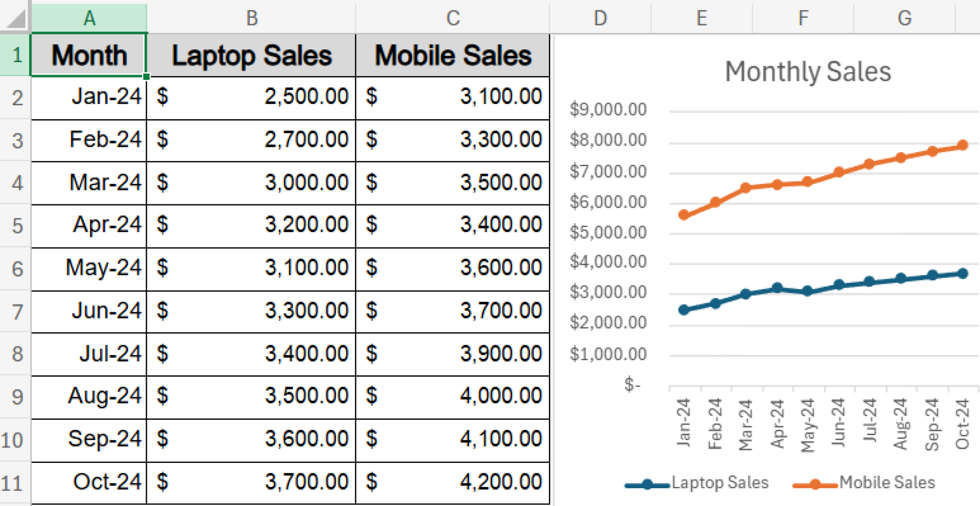The width and height of the screenshot is (980, 506).
Task: Select the $4,000.00 Mobile Sales cell
Action: tap(452, 395)
